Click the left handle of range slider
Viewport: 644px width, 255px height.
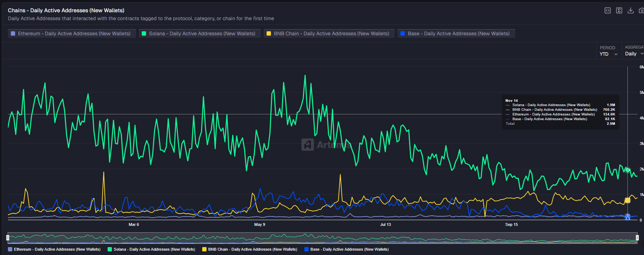(x=8, y=237)
